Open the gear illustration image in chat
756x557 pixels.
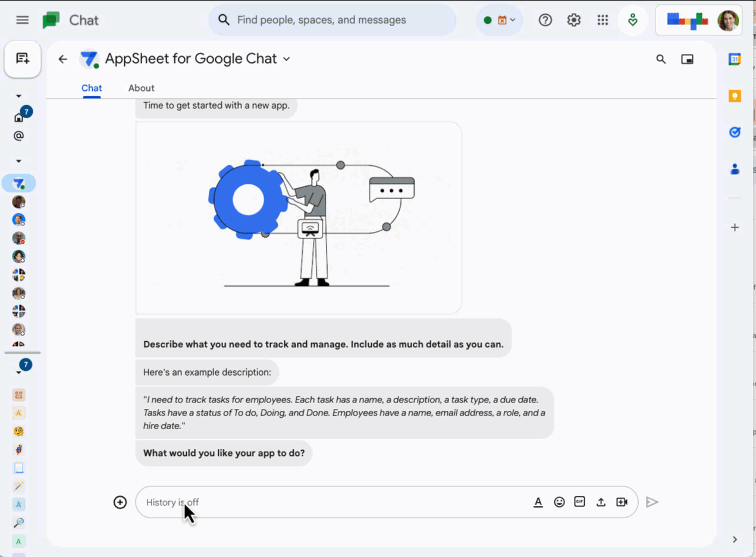[x=299, y=218]
